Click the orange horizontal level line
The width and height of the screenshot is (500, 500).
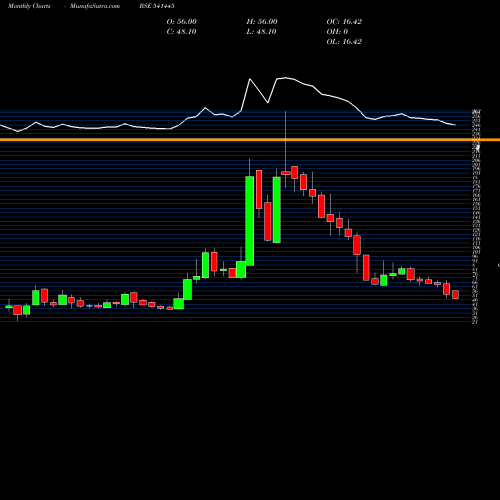(x=250, y=140)
